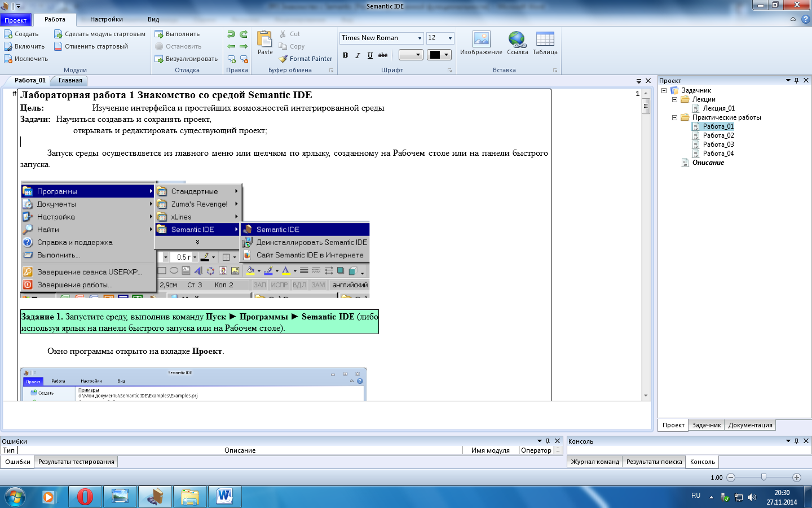This screenshot has width=812, height=508.
Task: Insert a table via Таблица
Action: point(545,43)
